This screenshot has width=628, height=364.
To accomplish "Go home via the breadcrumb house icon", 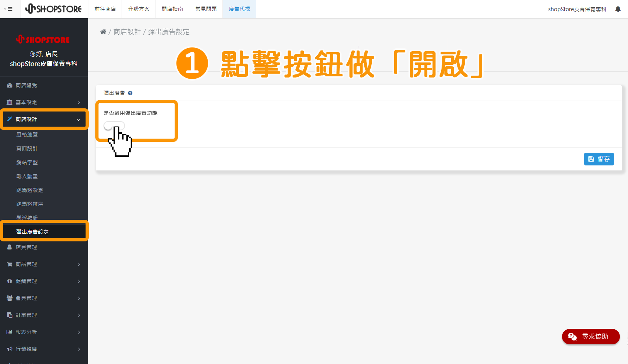I will 103,32.
